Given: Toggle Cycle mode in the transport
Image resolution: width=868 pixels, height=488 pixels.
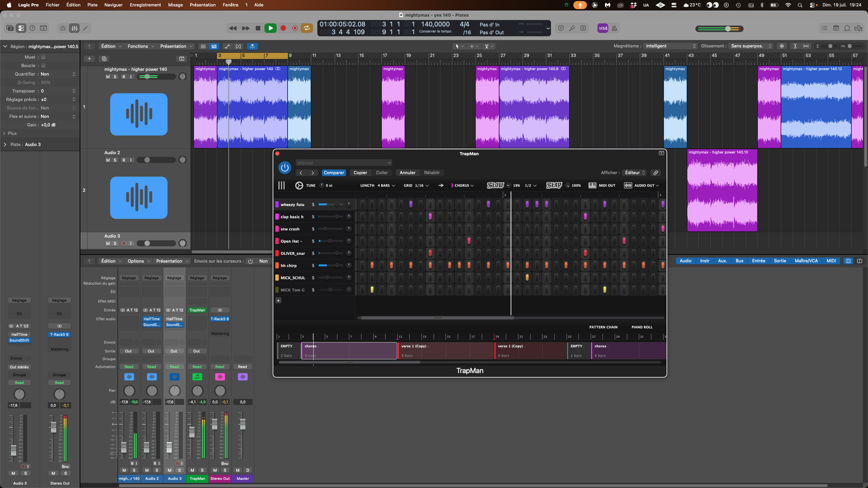Looking at the screenshot, I should coord(307,28).
